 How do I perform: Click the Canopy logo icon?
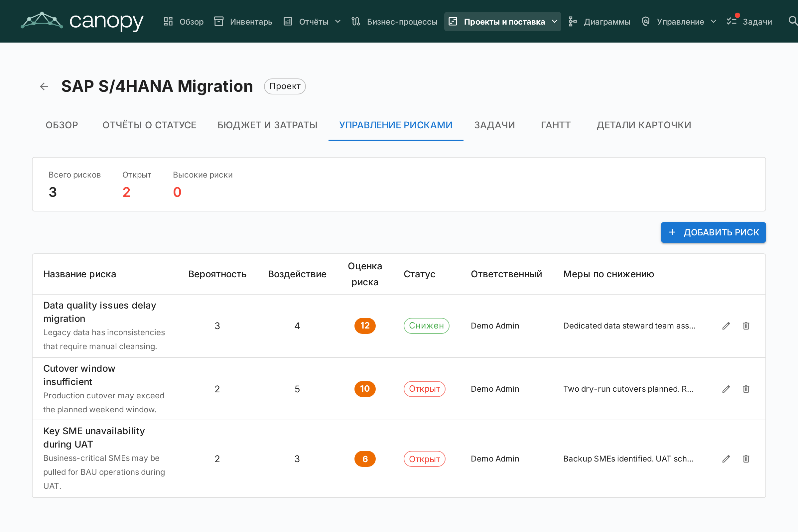pos(42,21)
